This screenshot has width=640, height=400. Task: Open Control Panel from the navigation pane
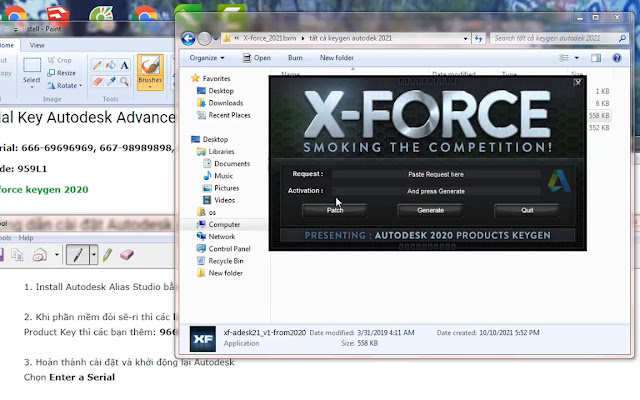pyautogui.click(x=224, y=249)
